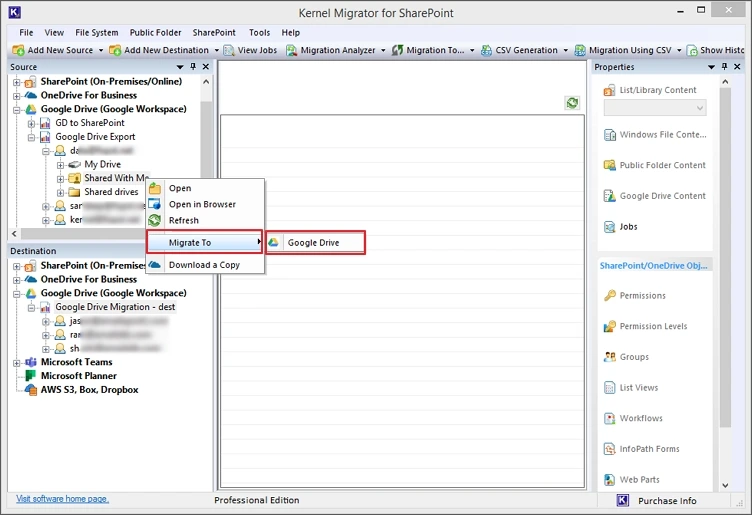Image resolution: width=752 pixels, height=515 pixels.
Task: Close the Properties panel
Action: pos(737,67)
